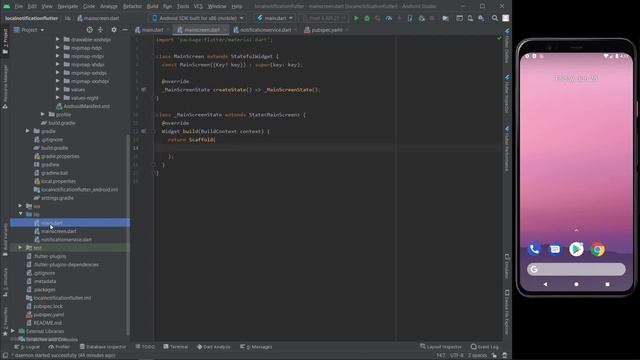The width and height of the screenshot is (640, 360).
Task: Toggle the Resource Manager side panel
Action: coord(5,86)
